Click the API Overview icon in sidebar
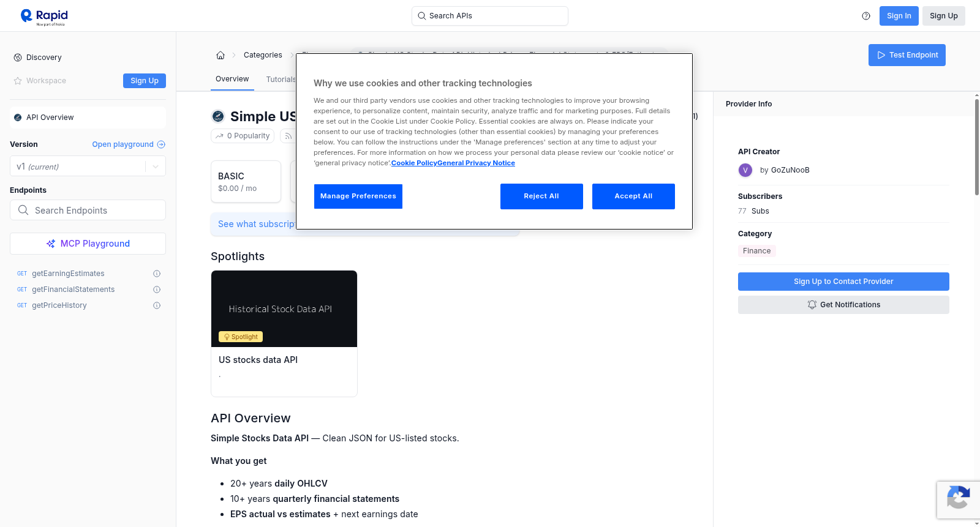 tap(18, 118)
